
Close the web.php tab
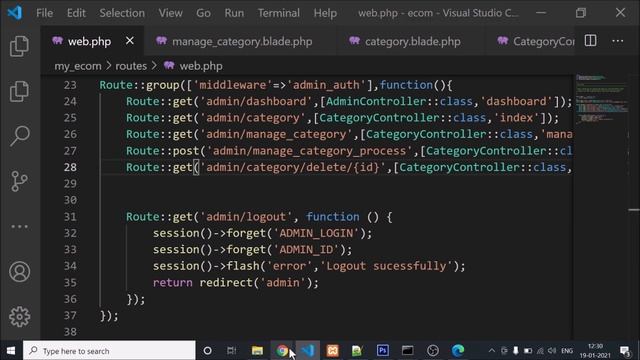(x=130, y=41)
